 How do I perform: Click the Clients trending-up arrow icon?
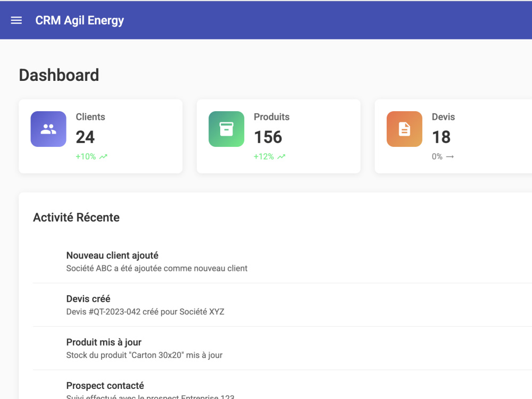pos(103,156)
